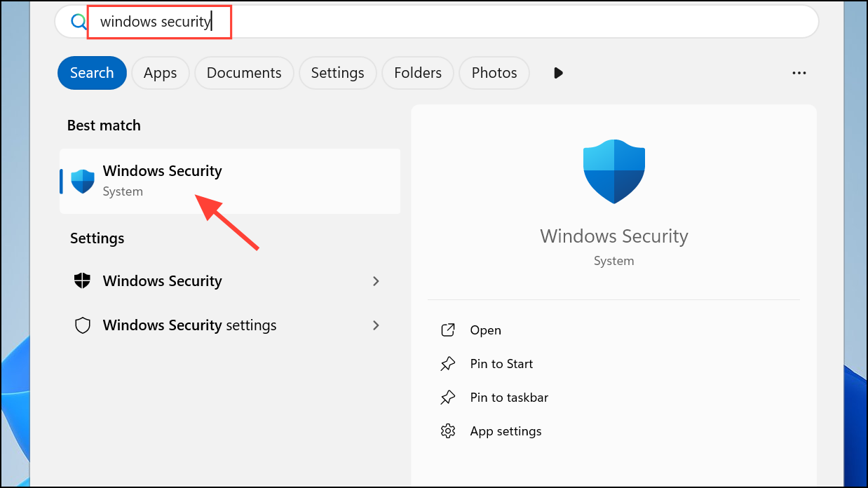Click the large Windows Security shield in the preview pane

click(613, 170)
